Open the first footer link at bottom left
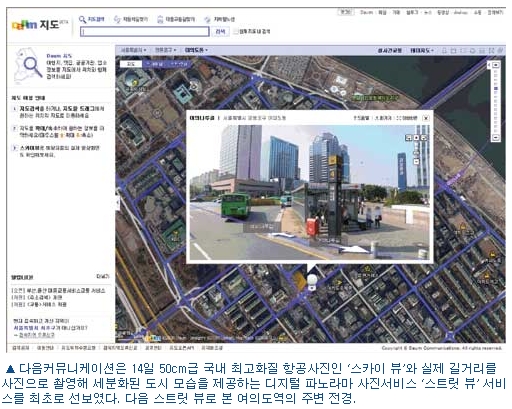 21,348
